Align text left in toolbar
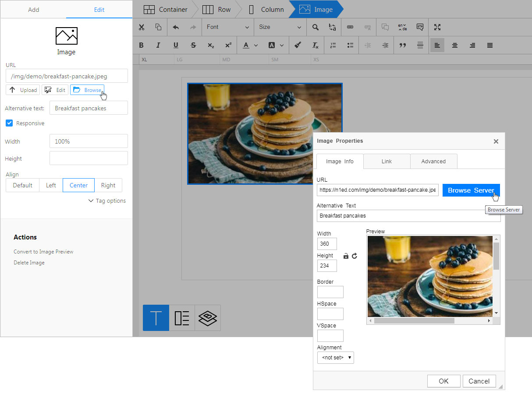 (x=437, y=45)
